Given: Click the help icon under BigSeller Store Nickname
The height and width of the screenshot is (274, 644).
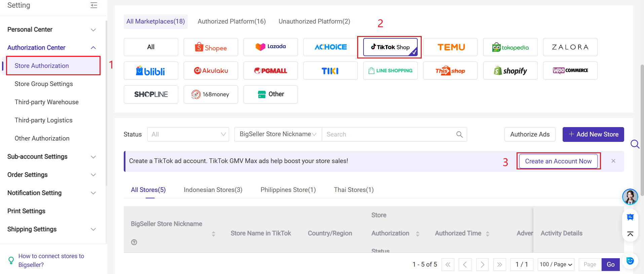Looking at the screenshot, I should coord(134,242).
